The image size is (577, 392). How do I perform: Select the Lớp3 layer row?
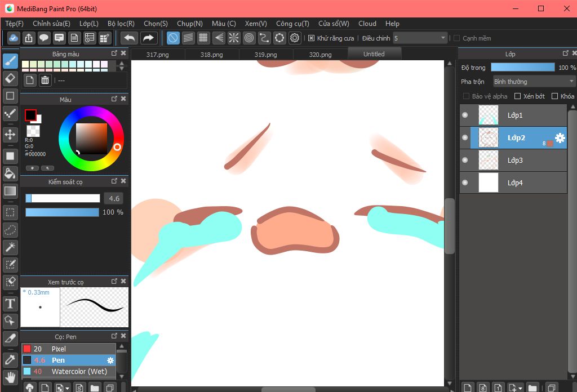pyautogui.click(x=513, y=161)
